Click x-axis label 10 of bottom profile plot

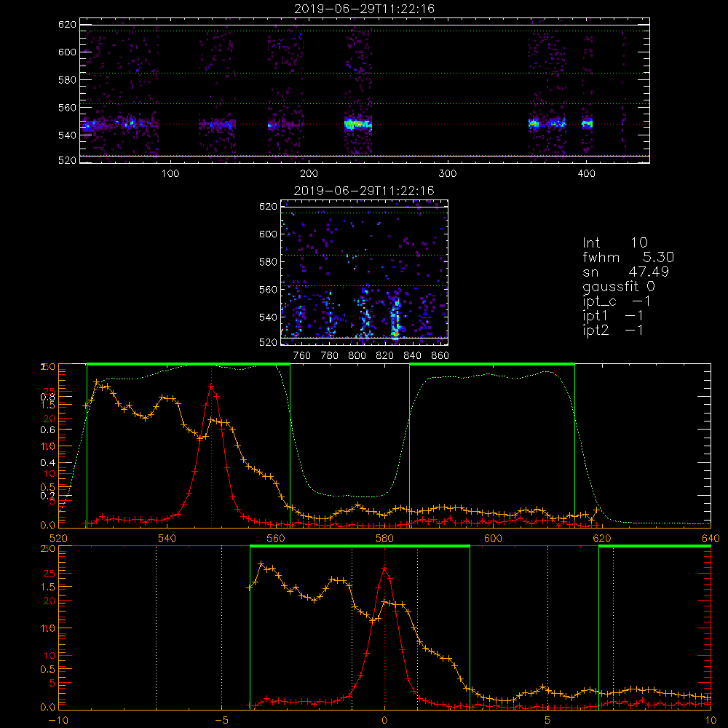pos(711,721)
